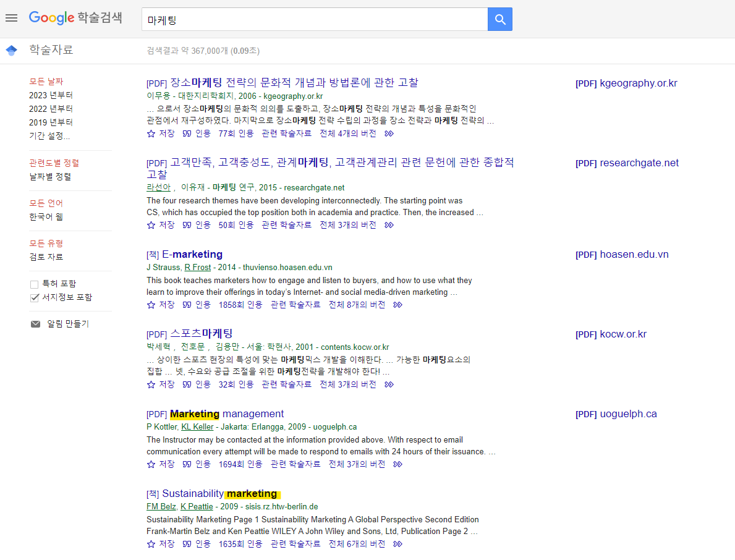Click cite quote icon for 장소마케팅 result
Viewport: 735px width, 560px height.
tap(187, 134)
